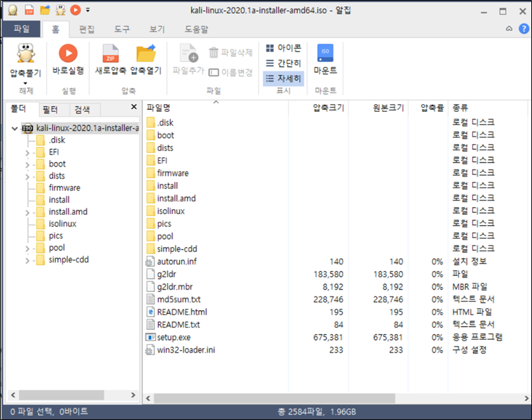Click right arrow of folder tree scrollbar
The height and width of the screenshot is (420, 532).
pos(133,395)
